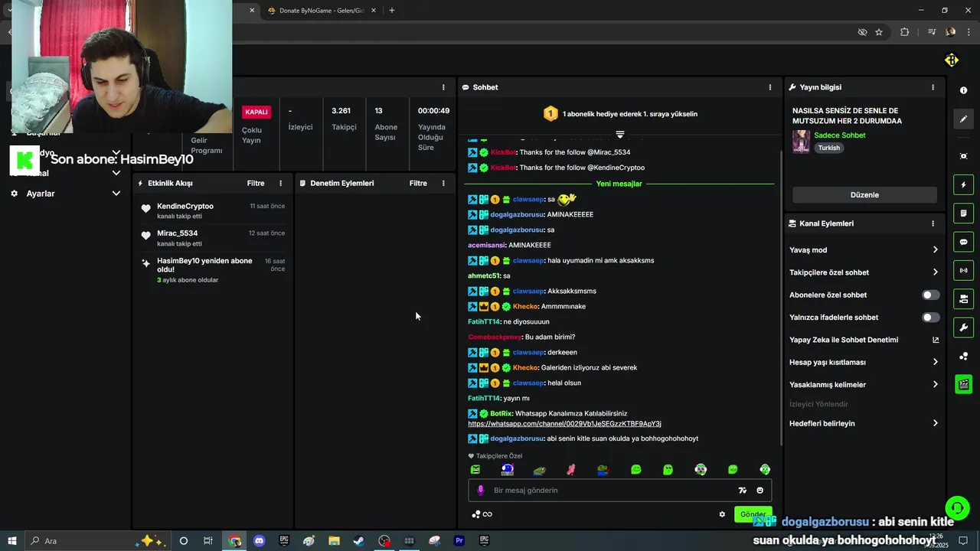Screen dimensions: 980x551
Task: Open the WhatsApp channel link
Action: coord(564,424)
